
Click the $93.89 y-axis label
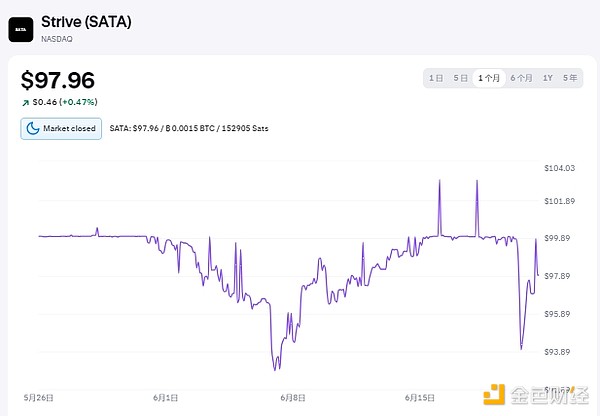(557, 352)
